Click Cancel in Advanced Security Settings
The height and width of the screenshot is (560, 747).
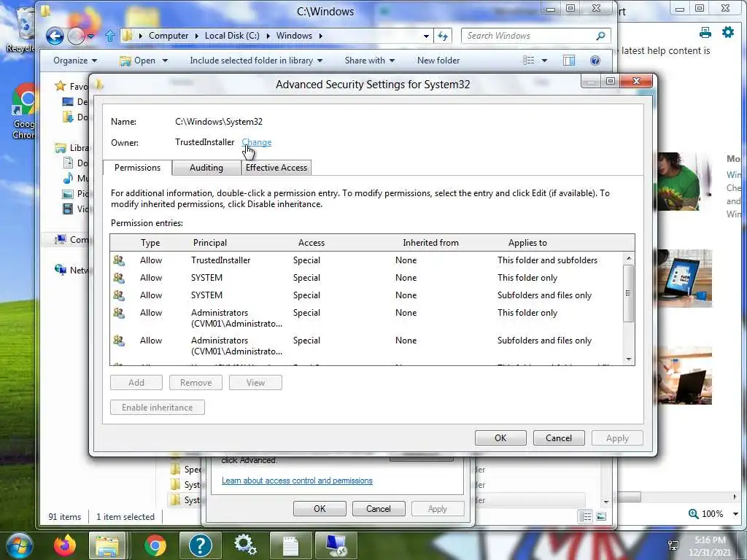(558, 438)
